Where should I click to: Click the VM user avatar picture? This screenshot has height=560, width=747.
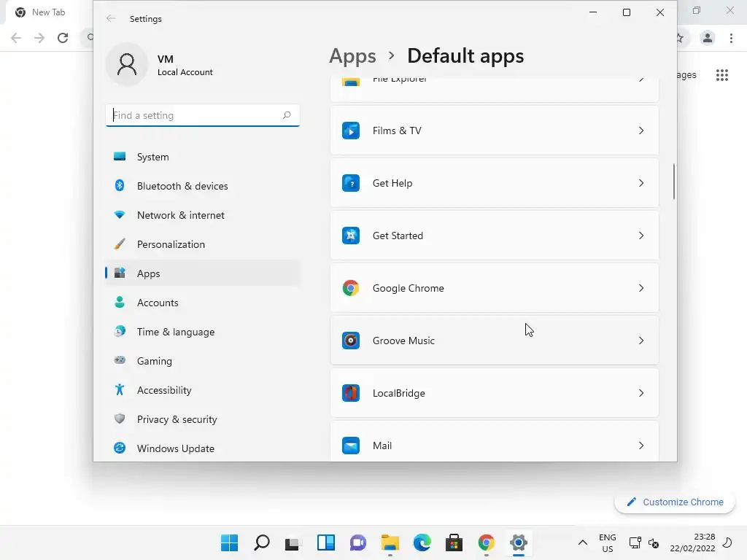127,64
